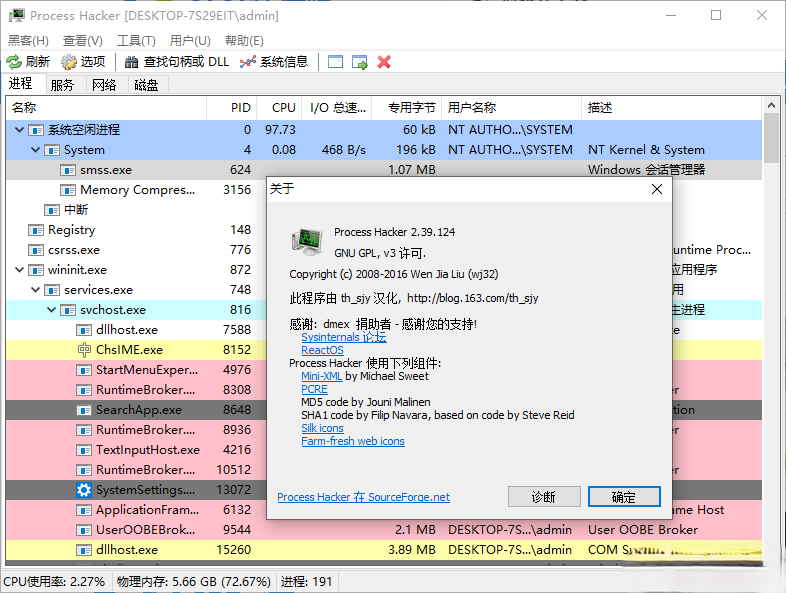
Task: Open the 用户(U) menu
Action: [190, 41]
